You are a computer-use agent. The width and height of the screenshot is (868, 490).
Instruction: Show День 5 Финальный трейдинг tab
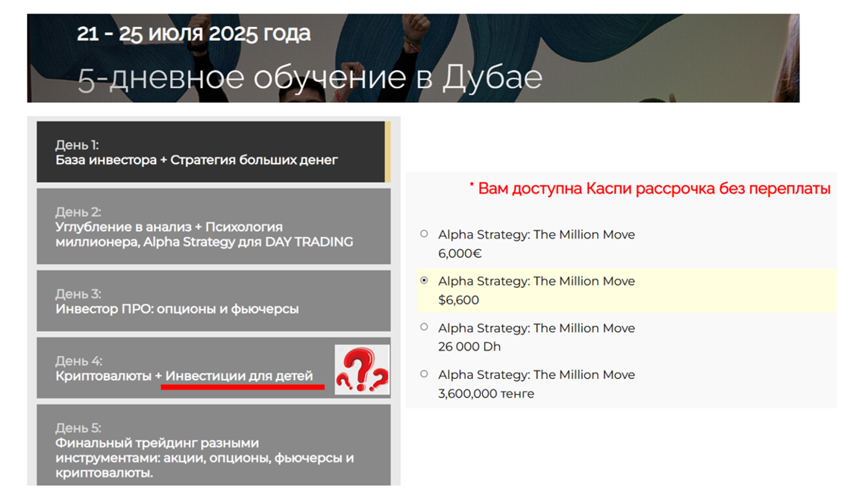213,446
